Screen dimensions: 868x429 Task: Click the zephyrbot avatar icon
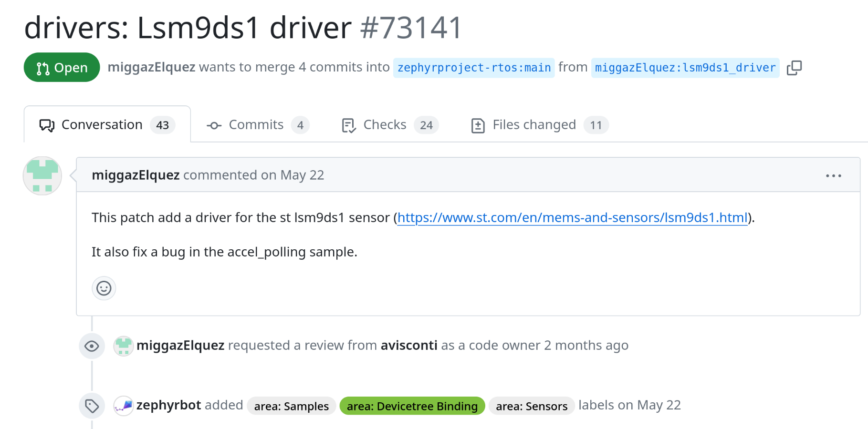[x=124, y=406]
